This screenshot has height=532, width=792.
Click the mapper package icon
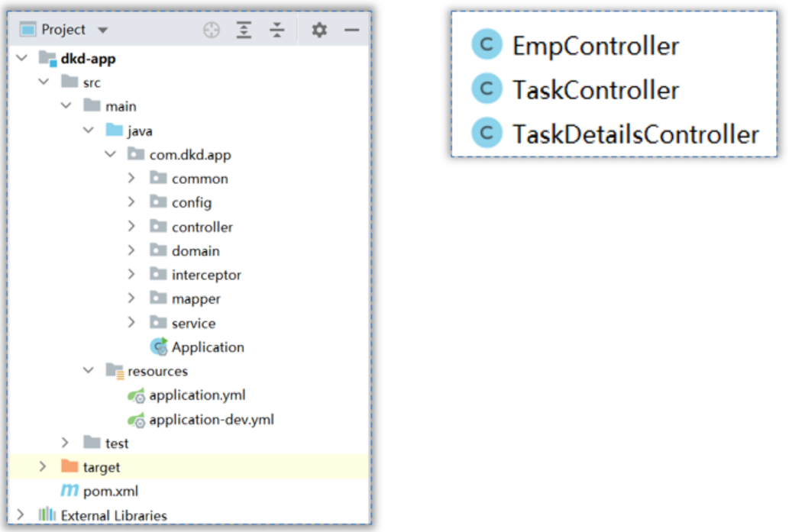pyautogui.click(x=158, y=298)
